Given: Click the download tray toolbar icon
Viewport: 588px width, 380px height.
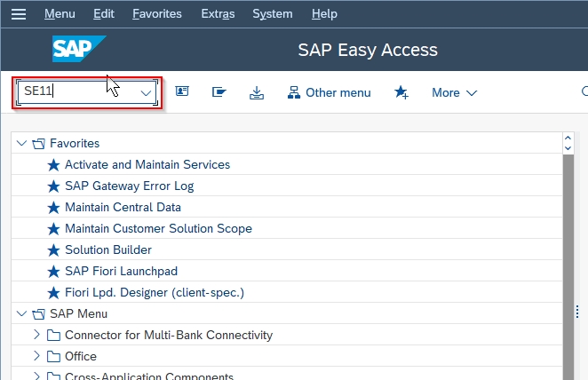Looking at the screenshot, I should click(257, 92).
